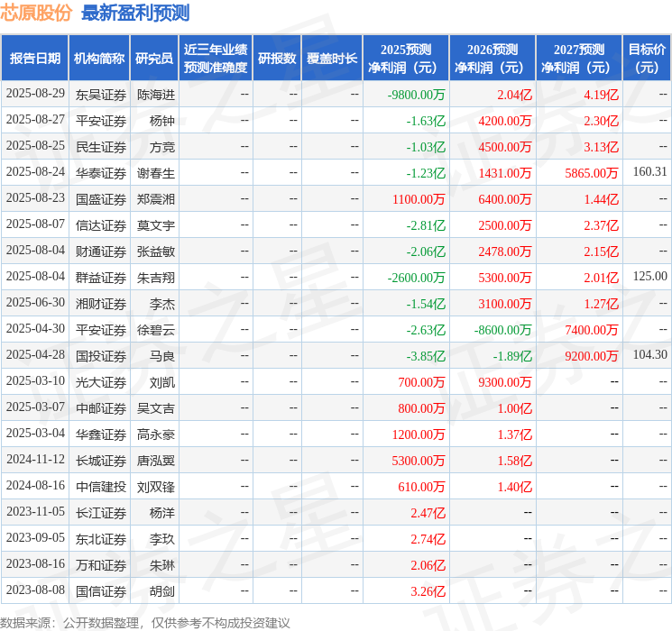Screen dimensions: 672x631
Task: Click the 2025预测净利润 column header
Action: pyautogui.click(x=406, y=58)
